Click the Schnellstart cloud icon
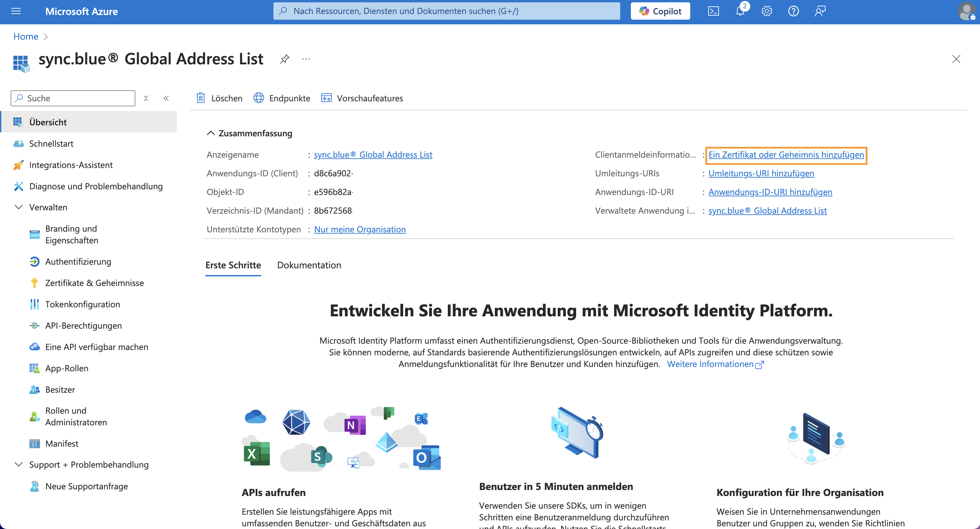The image size is (980, 529). [18, 144]
